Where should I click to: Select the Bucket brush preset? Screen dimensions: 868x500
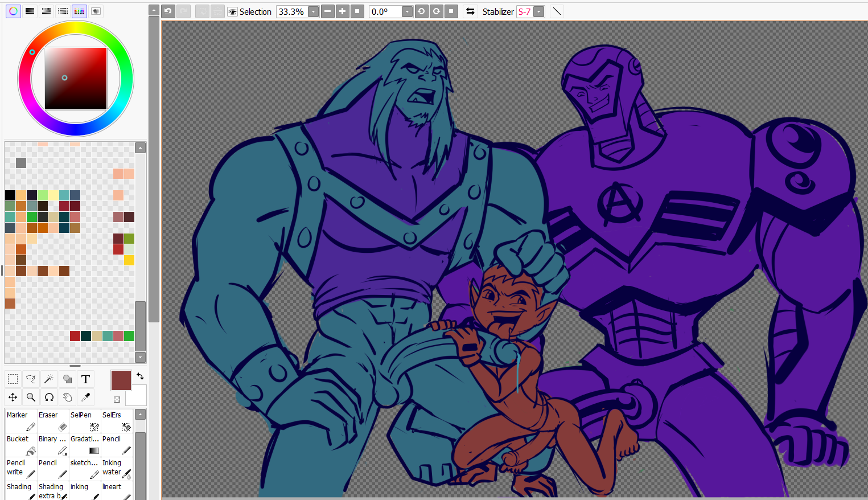pos(20,445)
